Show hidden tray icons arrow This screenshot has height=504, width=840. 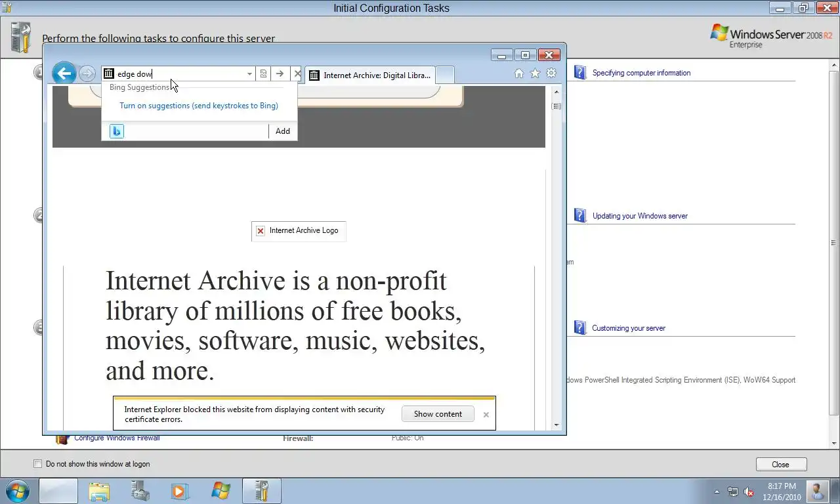[x=717, y=492]
